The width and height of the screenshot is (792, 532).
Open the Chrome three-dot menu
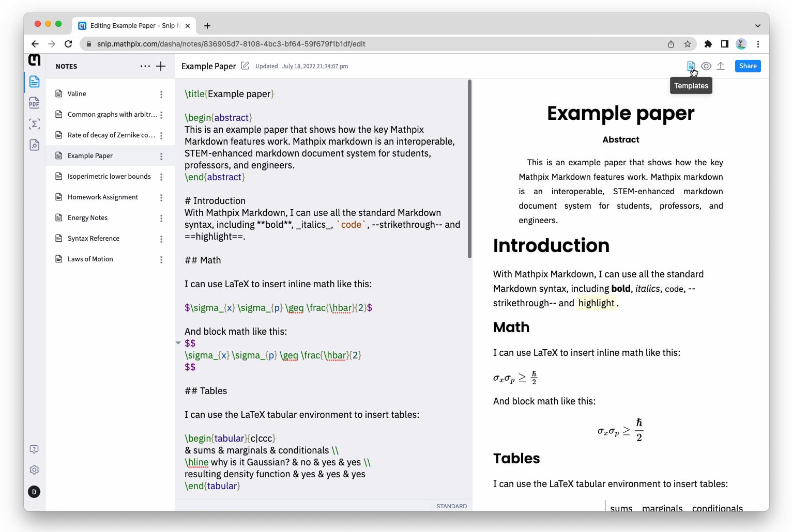coord(758,44)
